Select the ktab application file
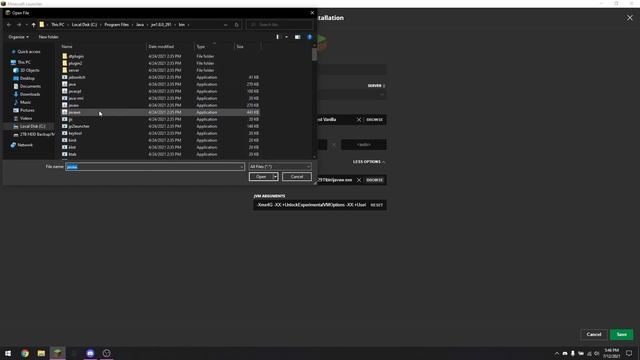The image size is (640, 360). pyautogui.click(x=72, y=154)
